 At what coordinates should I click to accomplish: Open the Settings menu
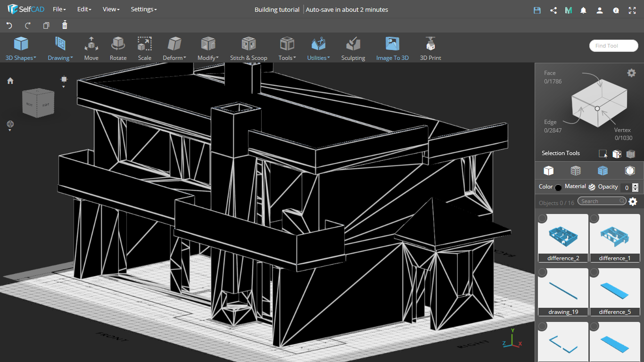(x=144, y=9)
